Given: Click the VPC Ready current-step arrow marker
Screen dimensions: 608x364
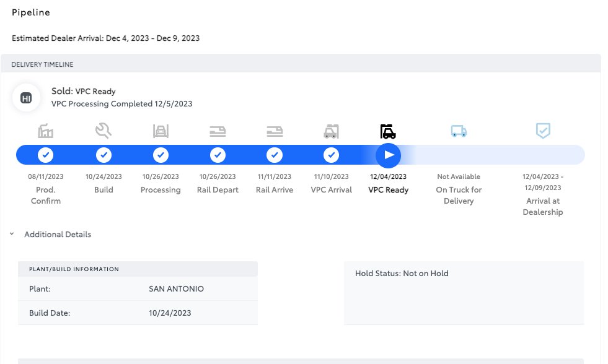Looking at the screenshot, I should click(388, 155).
